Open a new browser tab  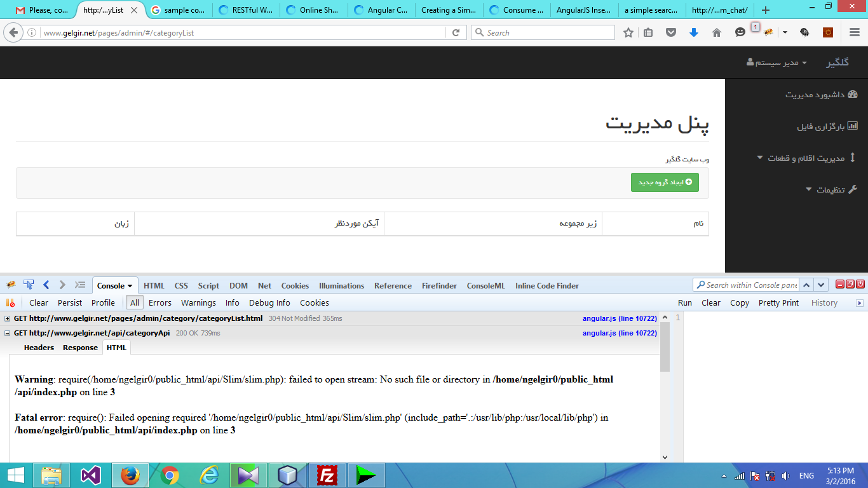coord(766,10)
